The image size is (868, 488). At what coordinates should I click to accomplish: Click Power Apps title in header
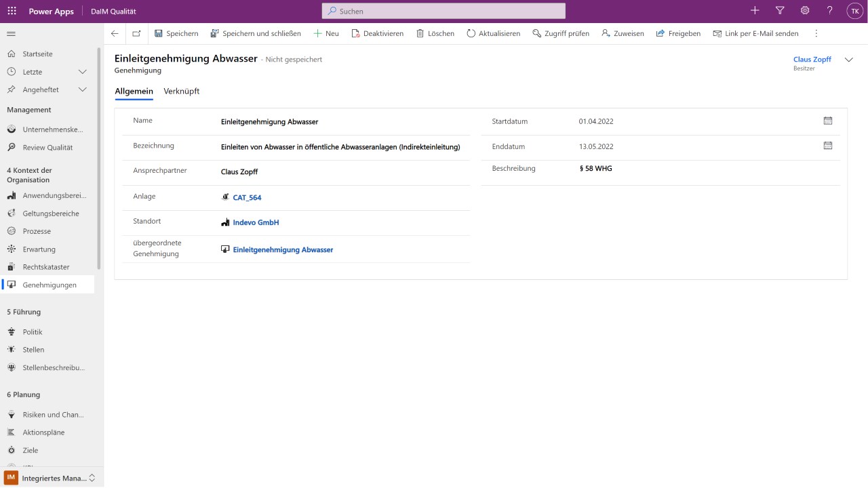pos(52,12)
